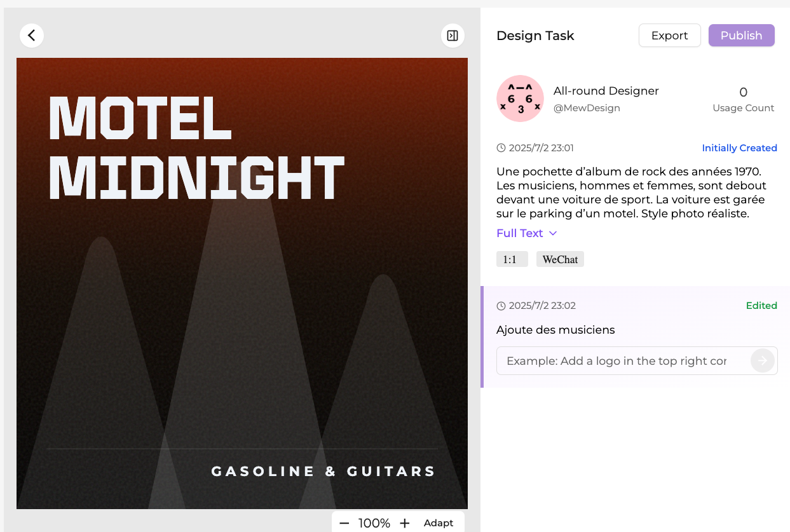Viewport: 790px width, 532px height.
Task: Zoom out with the minus icon
Action: click(344, 523)
